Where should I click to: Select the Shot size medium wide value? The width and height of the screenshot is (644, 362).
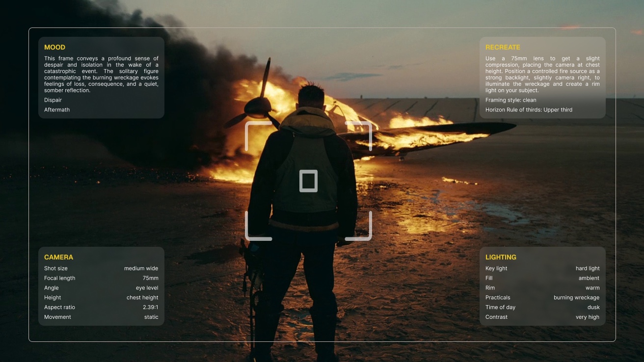tap(141, 268)
